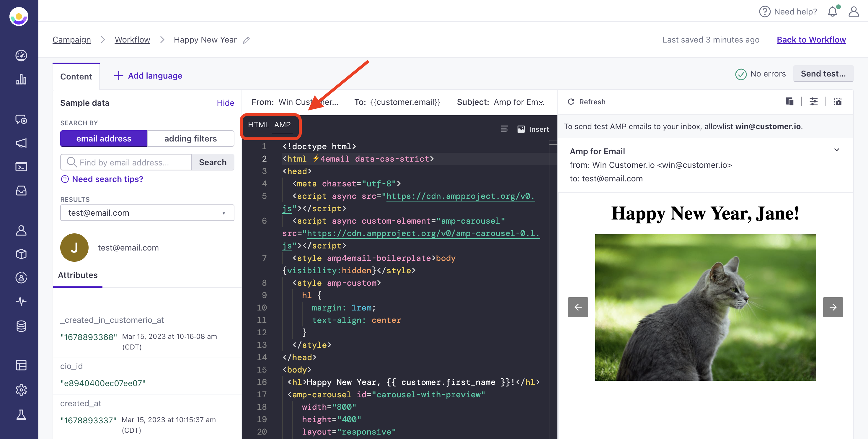This screenshot has height=439, width=868.
Task: Open the Broadcasts megaphone sidebar icon
Action: (x=21, y=143)
